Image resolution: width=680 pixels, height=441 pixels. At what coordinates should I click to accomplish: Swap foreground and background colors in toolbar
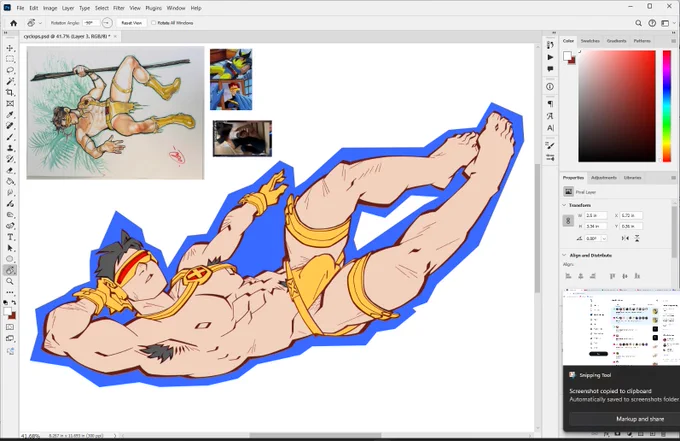pyautogui.click(x=14, y=302)
